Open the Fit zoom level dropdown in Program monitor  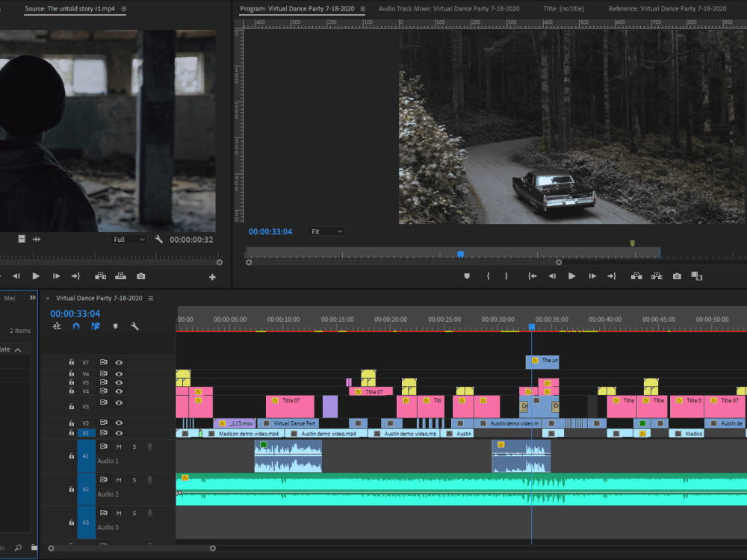tap(326, 231)
